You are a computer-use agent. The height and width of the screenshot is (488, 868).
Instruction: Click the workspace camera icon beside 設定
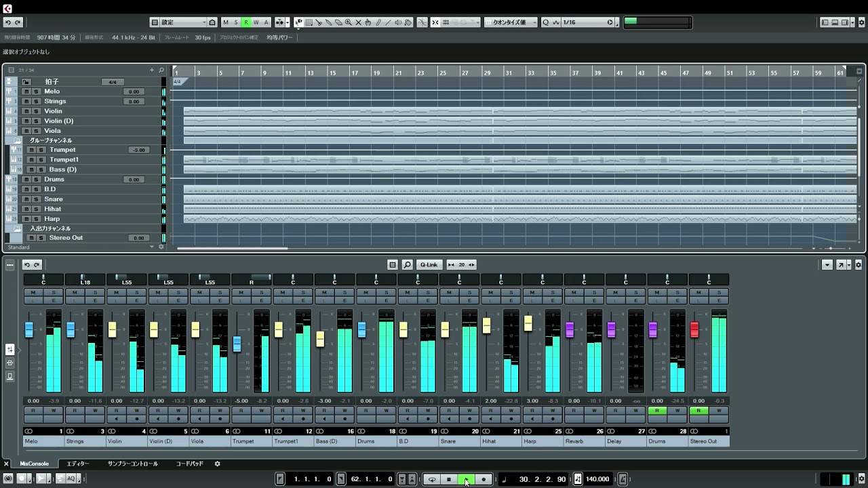click(212, 22)
